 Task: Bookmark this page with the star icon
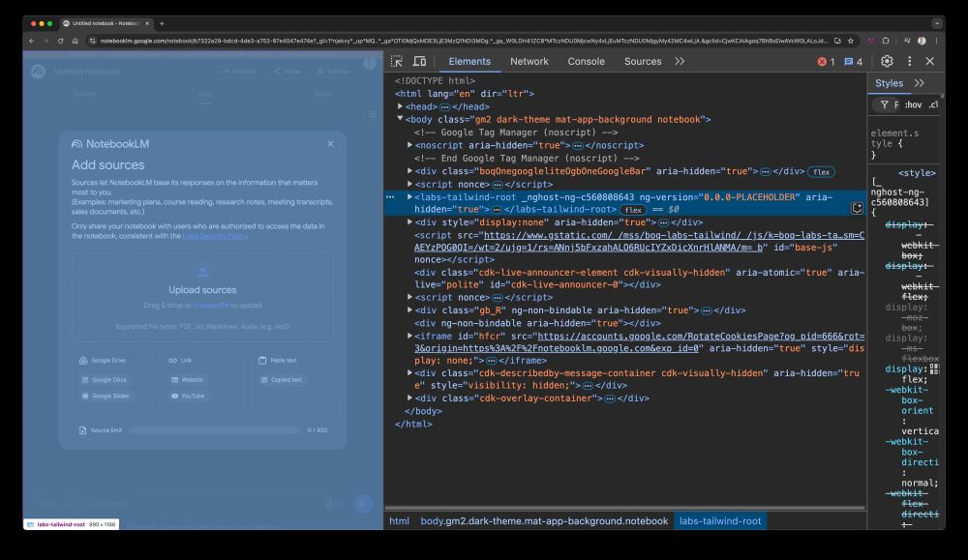pos(851,41)
